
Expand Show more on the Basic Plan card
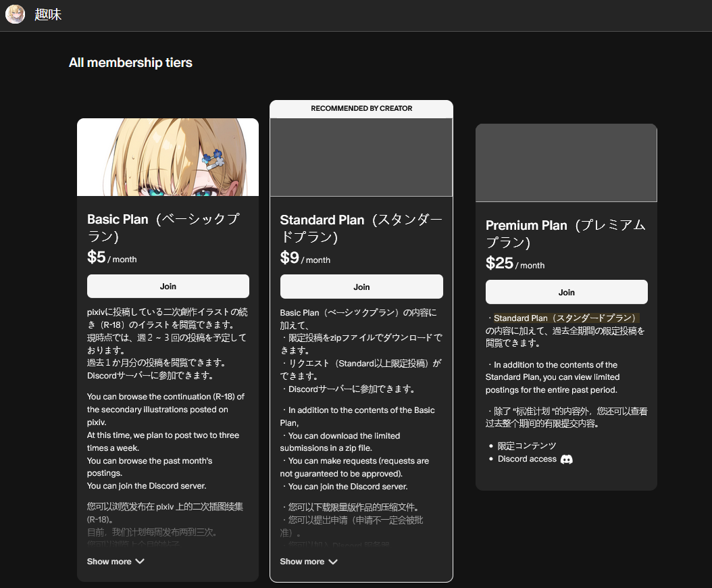pyautogui.click(x=116, y=561)
